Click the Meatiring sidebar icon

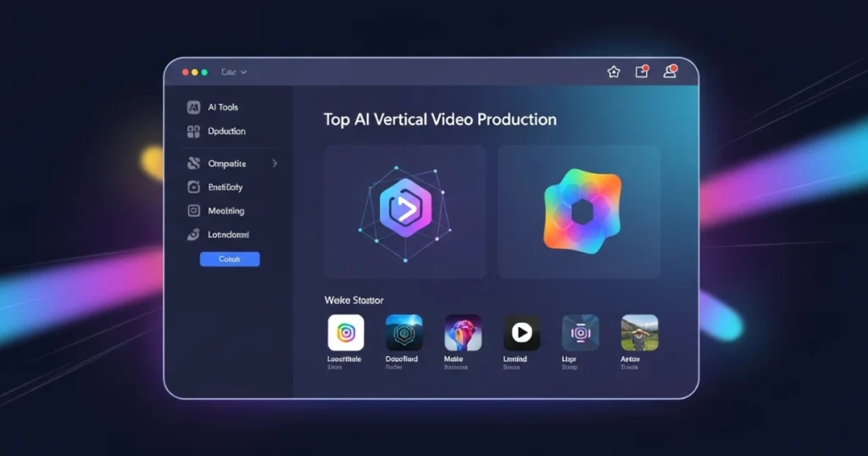point(193,211)
